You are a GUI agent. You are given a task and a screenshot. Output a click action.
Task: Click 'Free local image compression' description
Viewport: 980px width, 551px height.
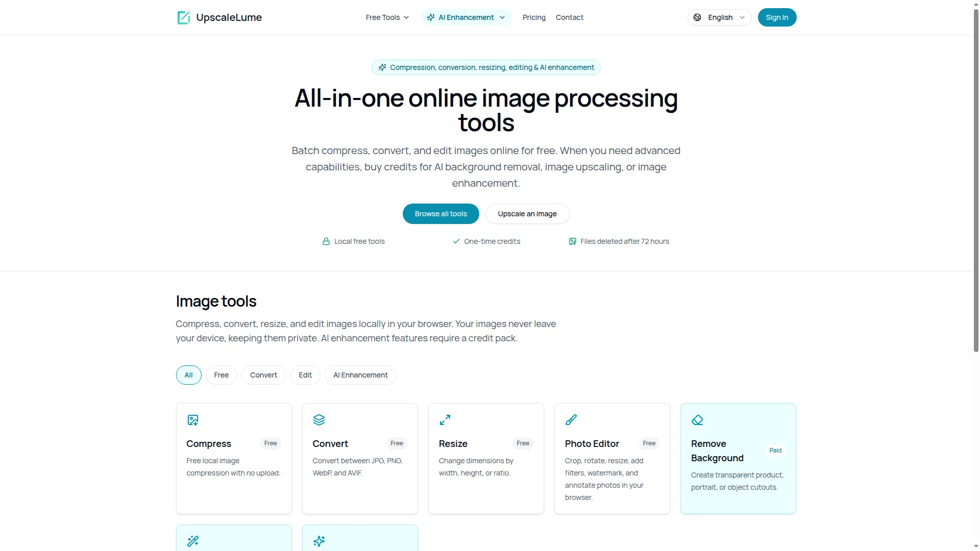(233, 467)
